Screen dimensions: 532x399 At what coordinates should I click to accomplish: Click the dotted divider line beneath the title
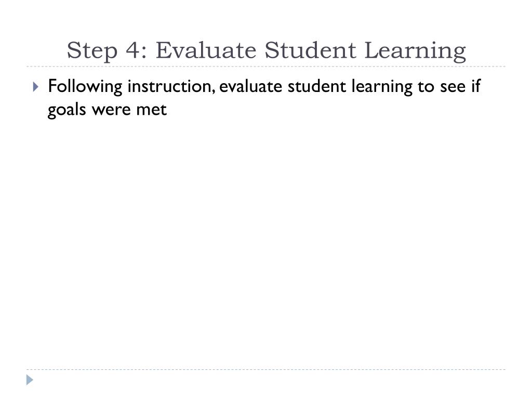(266, 66)
